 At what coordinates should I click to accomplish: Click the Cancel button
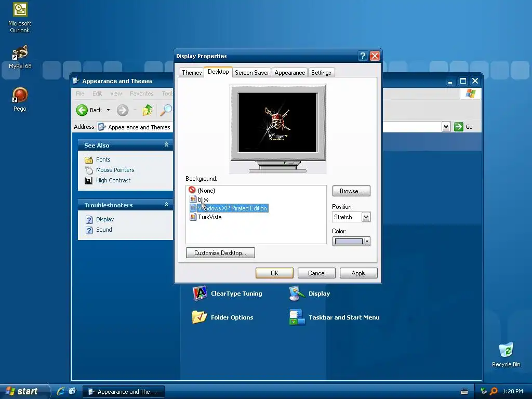pyautogui.click(x=316, y=273)
